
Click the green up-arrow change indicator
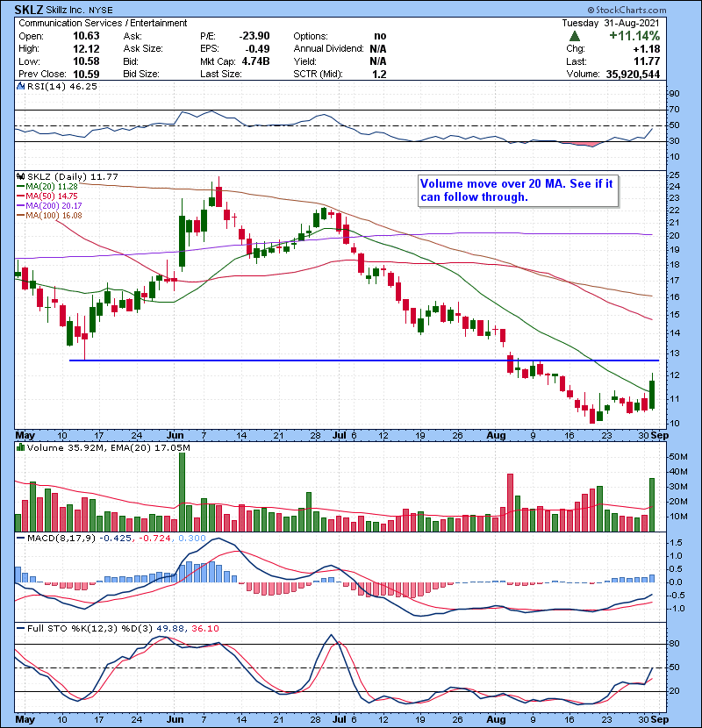575,36
